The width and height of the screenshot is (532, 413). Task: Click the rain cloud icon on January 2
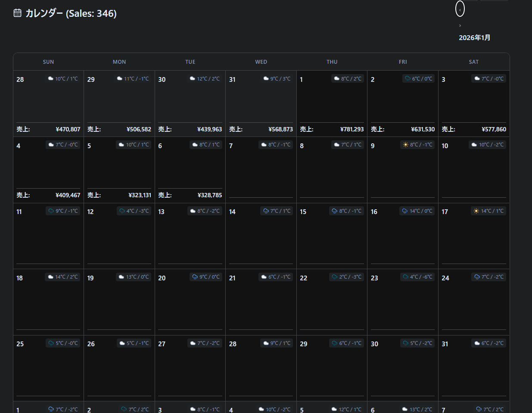pyautogui.click(x=408, y=78)
